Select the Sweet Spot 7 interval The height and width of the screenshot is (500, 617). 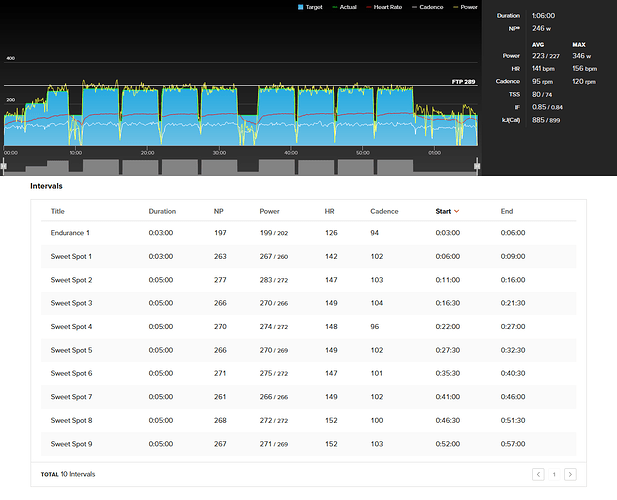(308, 397)
